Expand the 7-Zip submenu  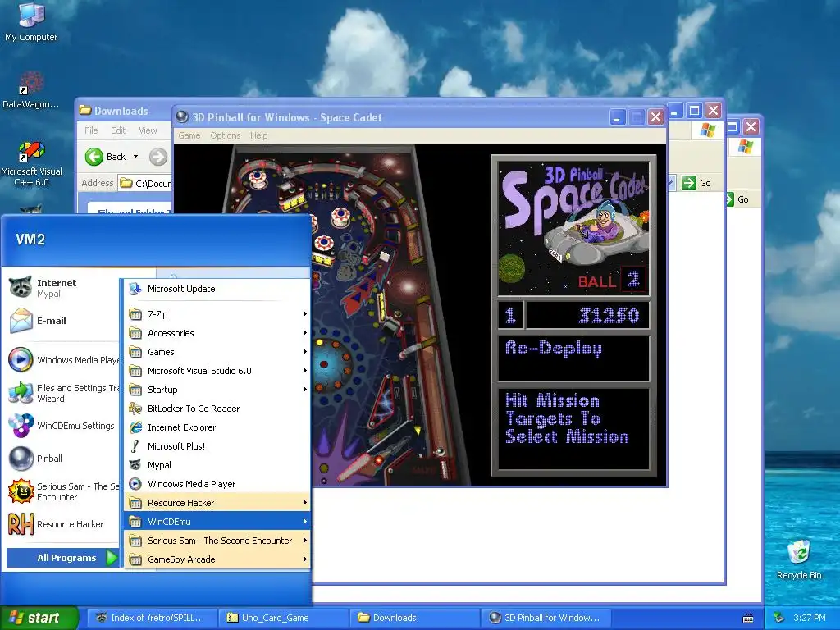217,314
